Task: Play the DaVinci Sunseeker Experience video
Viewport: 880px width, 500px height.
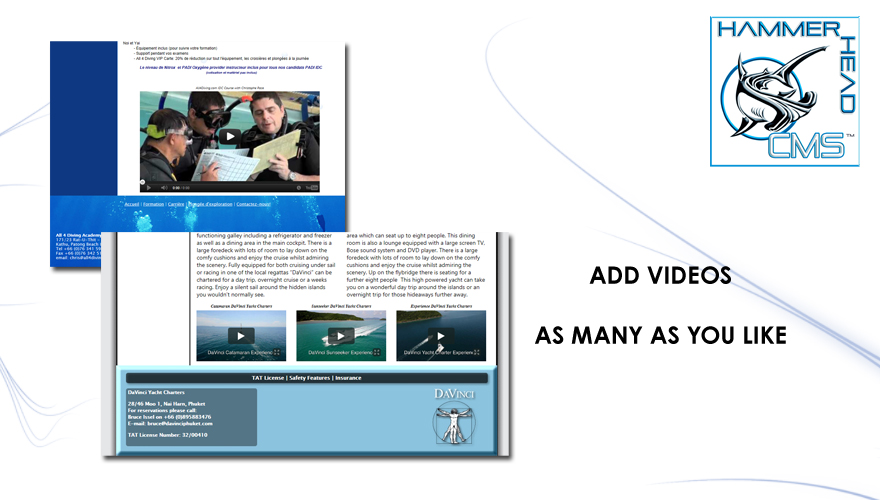Action: coord(341,336)
